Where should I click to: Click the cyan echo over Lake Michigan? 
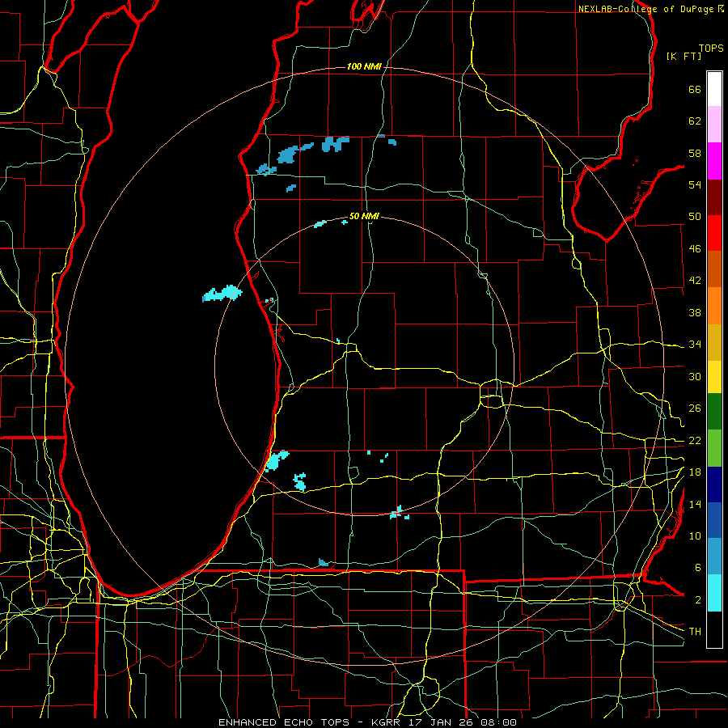coord(222,294)
